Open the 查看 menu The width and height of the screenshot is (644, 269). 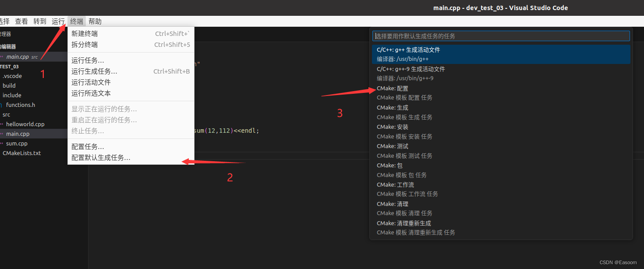click(21, 21)
